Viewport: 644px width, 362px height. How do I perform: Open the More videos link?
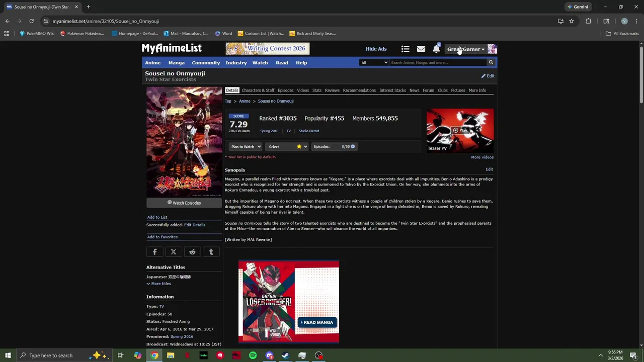[x=482, y=157]
